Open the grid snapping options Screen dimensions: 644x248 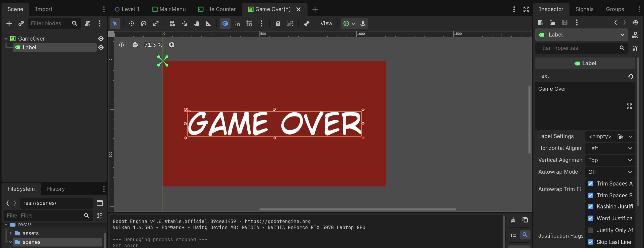point(249,23)
